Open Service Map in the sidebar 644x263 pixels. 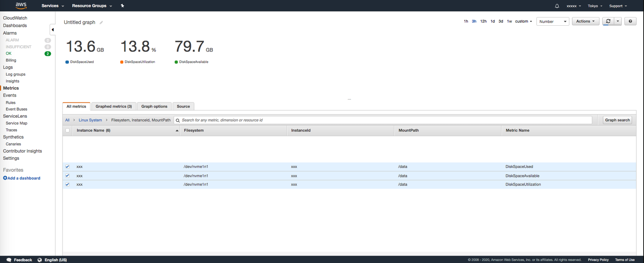(16, 124)
